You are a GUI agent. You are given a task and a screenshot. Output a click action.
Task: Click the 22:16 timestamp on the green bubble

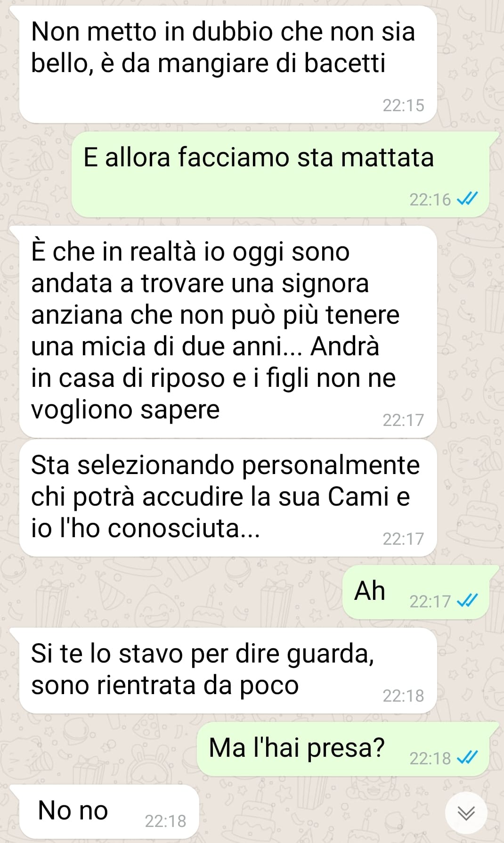430,200
